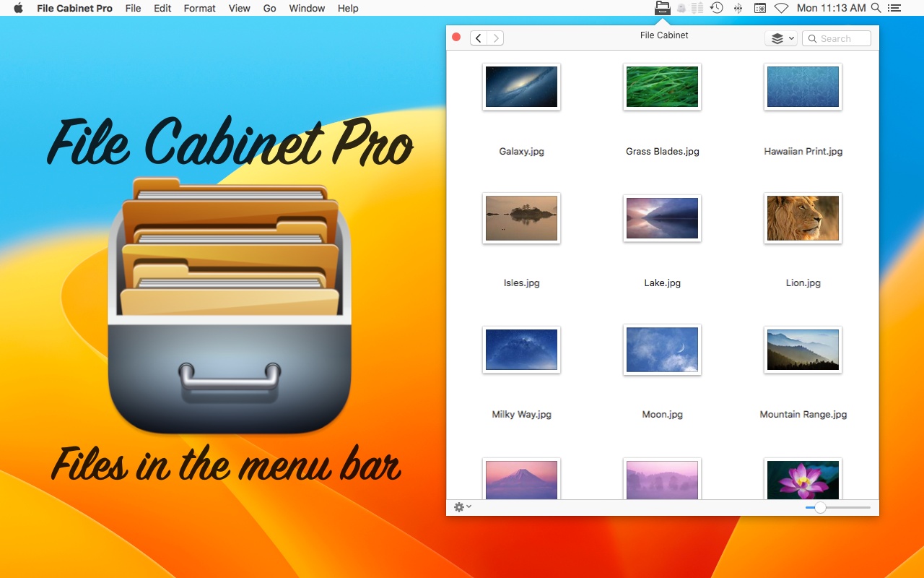Select the Moon.jpg thumbnail
The width and height of the screenshot is (924, 578).
[662, 350]
